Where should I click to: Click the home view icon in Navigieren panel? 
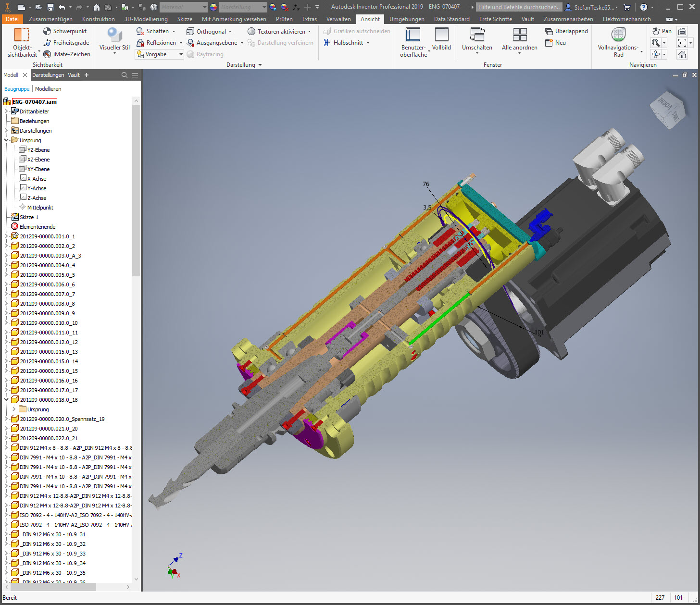click(x=682, y=54)
